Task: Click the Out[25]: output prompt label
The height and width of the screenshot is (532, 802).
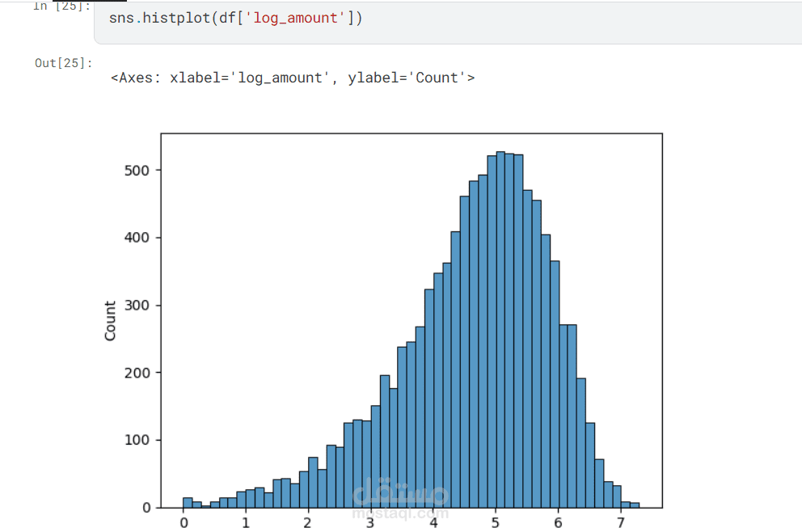Action: (63, 63)
